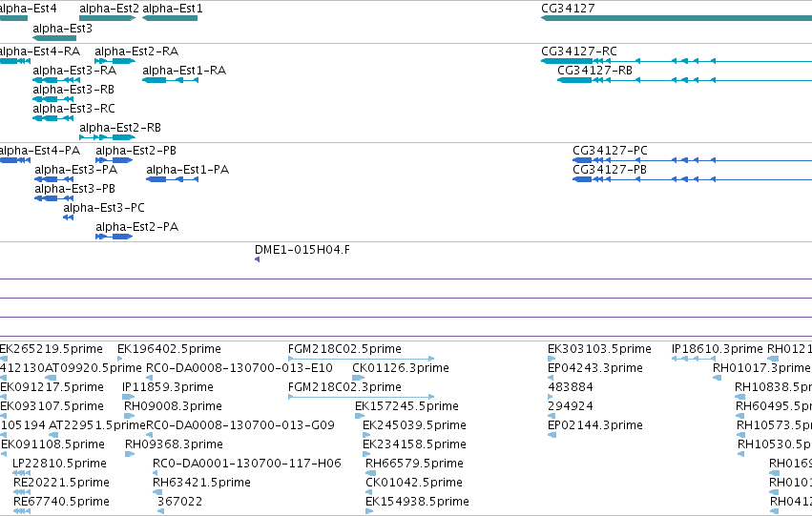Select the 294924 EST label

pyautogui.click(x=571, y=406)
